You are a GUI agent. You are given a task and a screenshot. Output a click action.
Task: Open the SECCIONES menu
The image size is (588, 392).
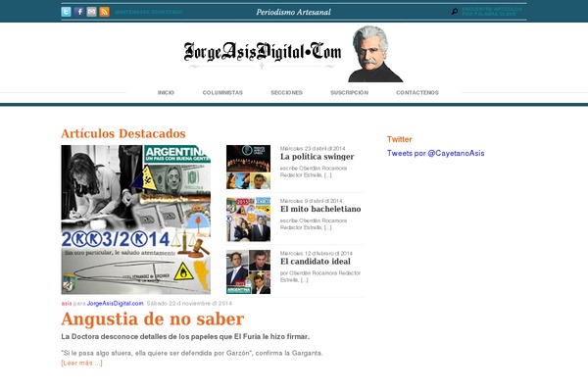[x=286, y=93]
